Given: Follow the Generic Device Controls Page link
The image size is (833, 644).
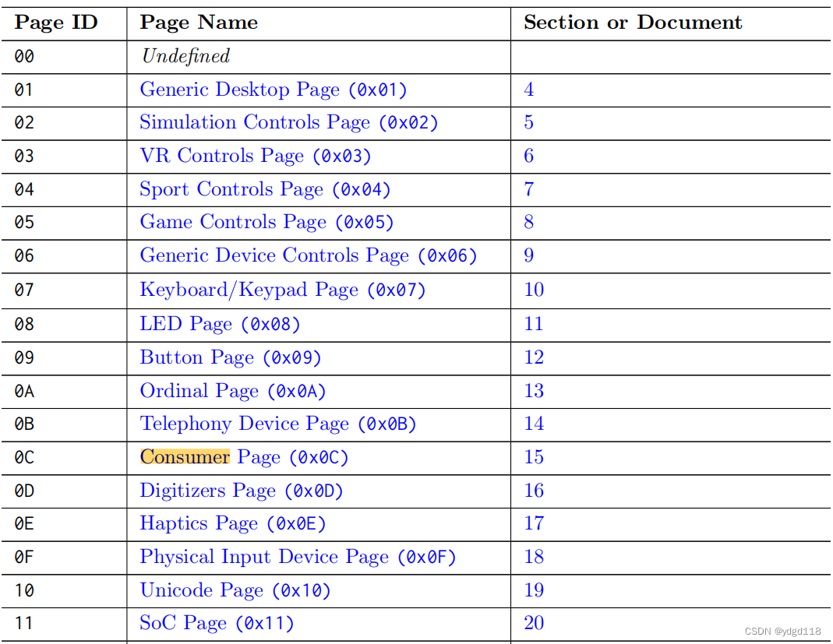Looking at the screenshot, I should (x=307, y=256).
